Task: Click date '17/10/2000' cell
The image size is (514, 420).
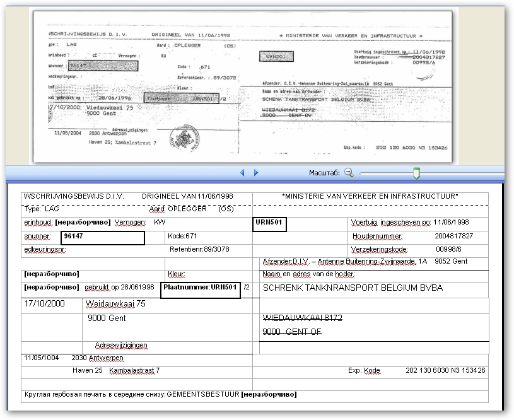Action: coord(45,303)
